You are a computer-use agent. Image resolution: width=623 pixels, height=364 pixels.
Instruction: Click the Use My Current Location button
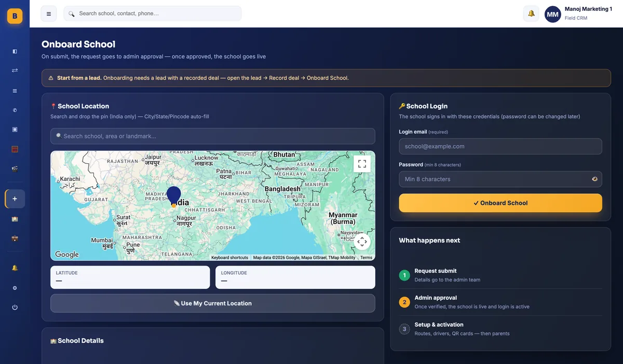[213, 303]
